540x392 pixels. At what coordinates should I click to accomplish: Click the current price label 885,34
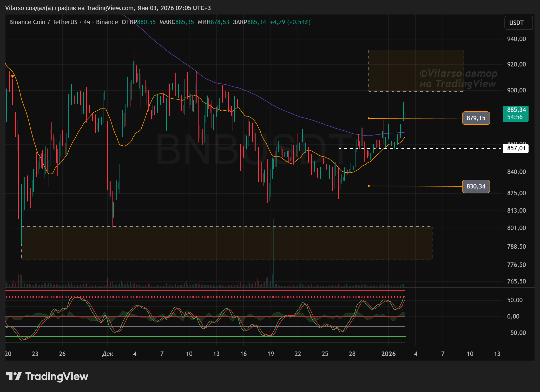516,113
